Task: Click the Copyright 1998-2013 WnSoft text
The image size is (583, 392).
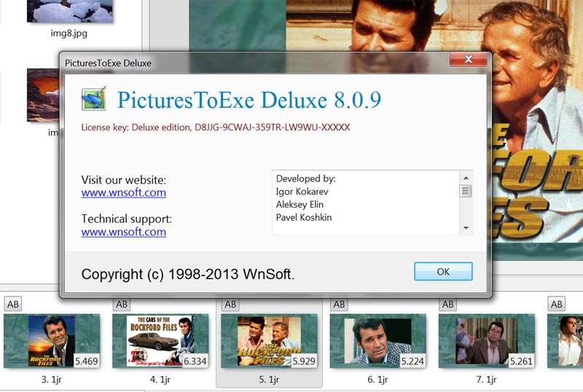Action: [188, 275]
